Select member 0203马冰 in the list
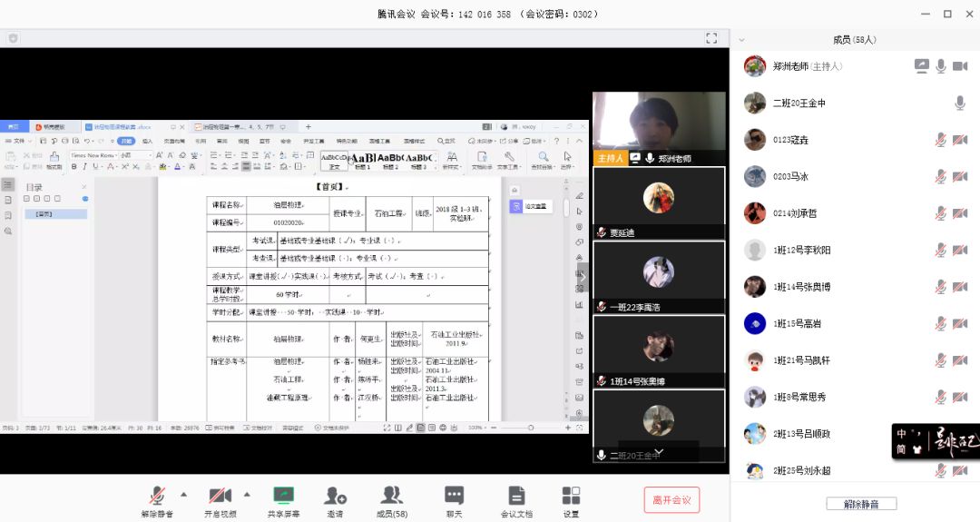The width and height of the screenshot is (980, 522). (789, 176)
